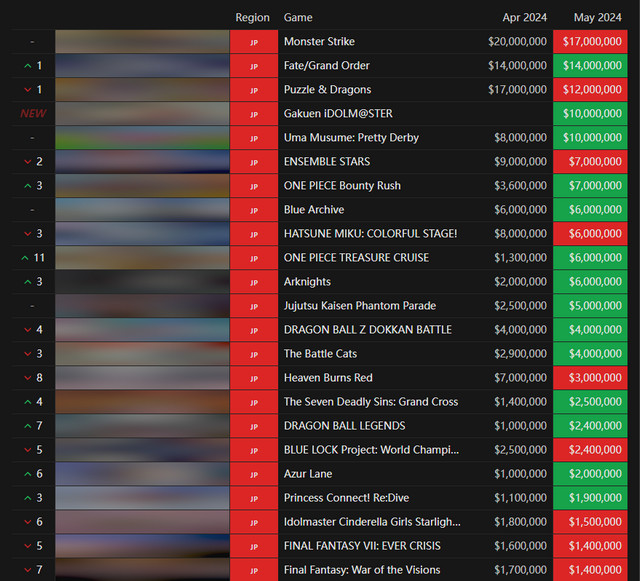640x581 pixels.
Task: Select Jujutsu Kaisen Phantom Parade
Action: click(360, 306)
